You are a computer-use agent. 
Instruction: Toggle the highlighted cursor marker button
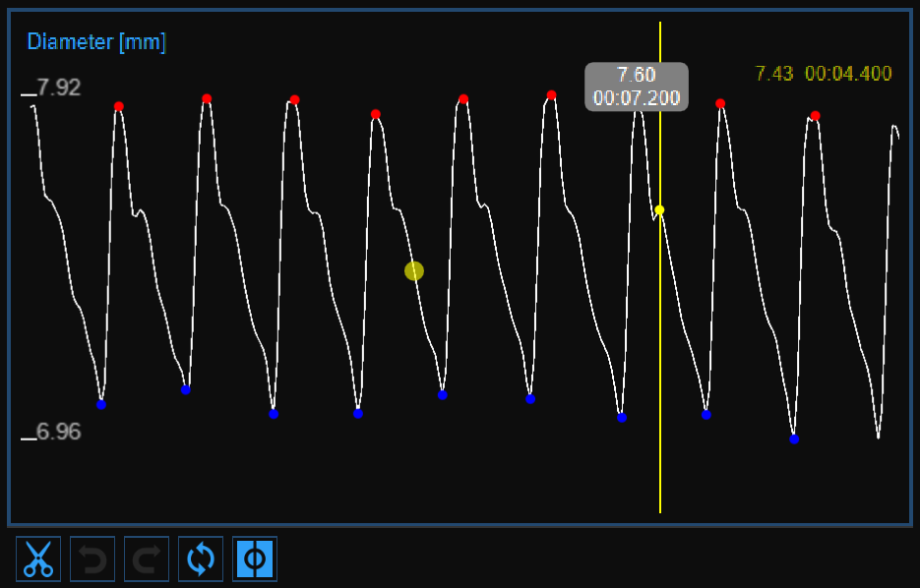pyautogui.click(x=255, y=559)
